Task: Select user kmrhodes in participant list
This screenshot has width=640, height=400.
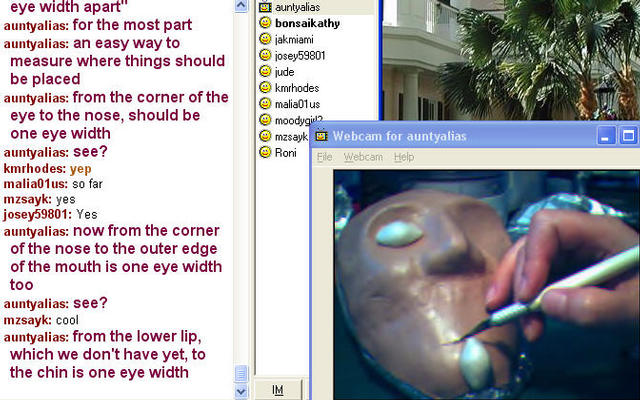Action: coord(297,88)
